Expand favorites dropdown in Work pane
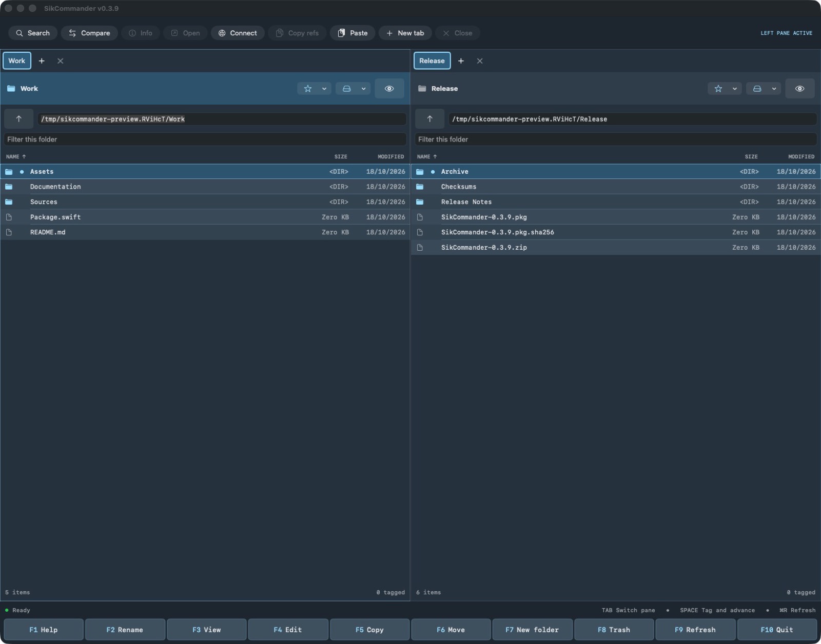This screenshot has width=821, height=644. (324, 89)
